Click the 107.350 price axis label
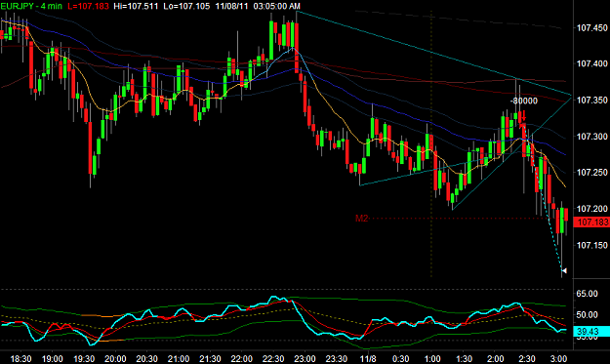The height and width of the screenshot is (364, 610). click(x=591, y=101)
